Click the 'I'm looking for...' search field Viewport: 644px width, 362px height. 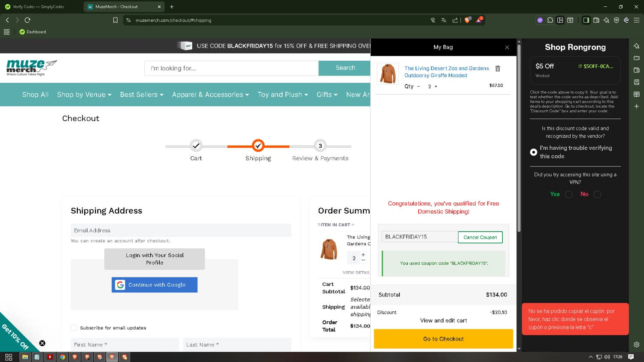point(231,68)
